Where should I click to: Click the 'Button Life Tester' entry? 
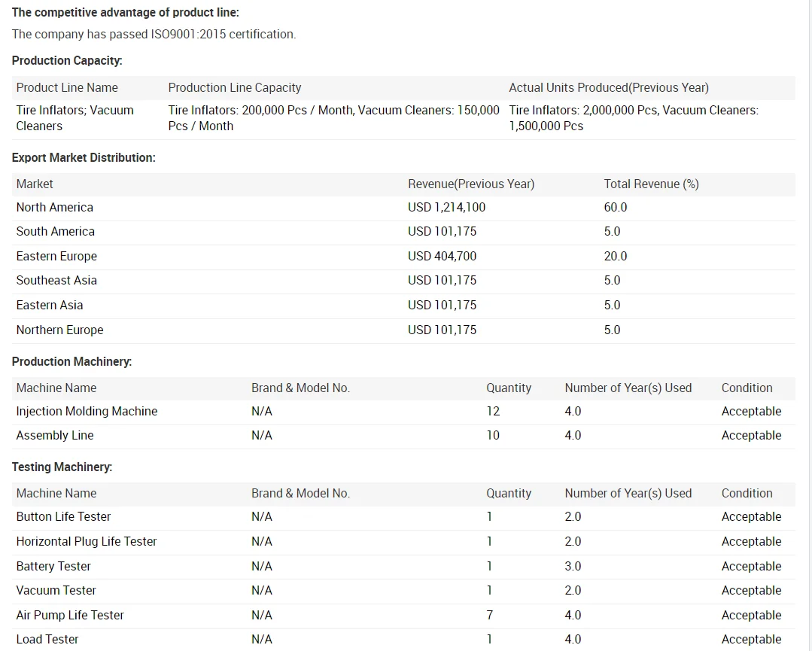[63, 516]
